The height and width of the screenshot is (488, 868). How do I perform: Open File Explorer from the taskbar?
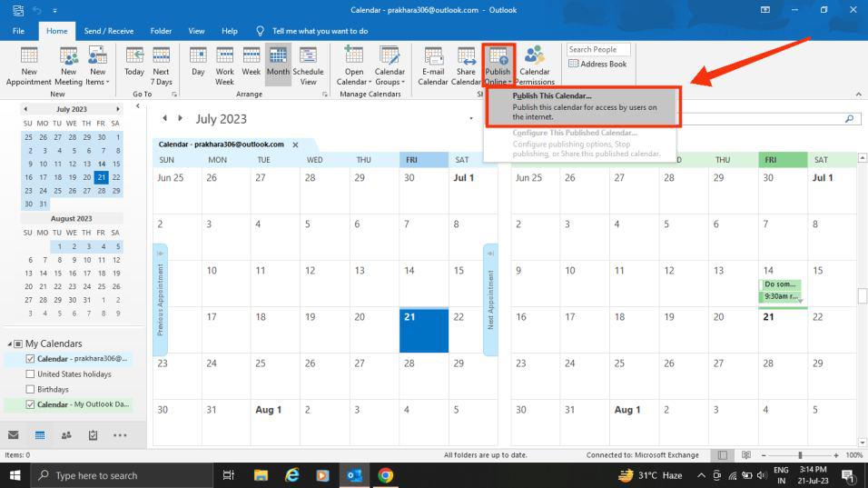pos(261,475)
